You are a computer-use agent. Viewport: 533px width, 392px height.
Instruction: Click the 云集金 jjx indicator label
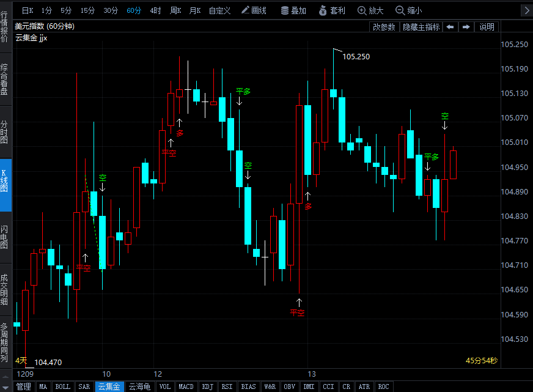pos(31,38)
